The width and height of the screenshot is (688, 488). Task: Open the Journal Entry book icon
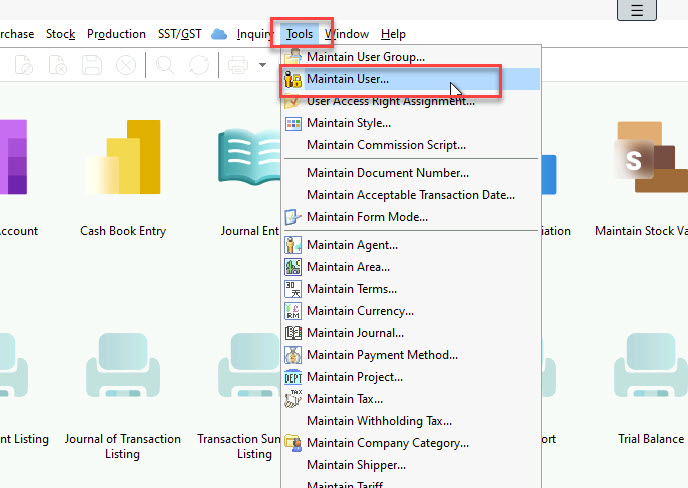[x=248, y=160]
